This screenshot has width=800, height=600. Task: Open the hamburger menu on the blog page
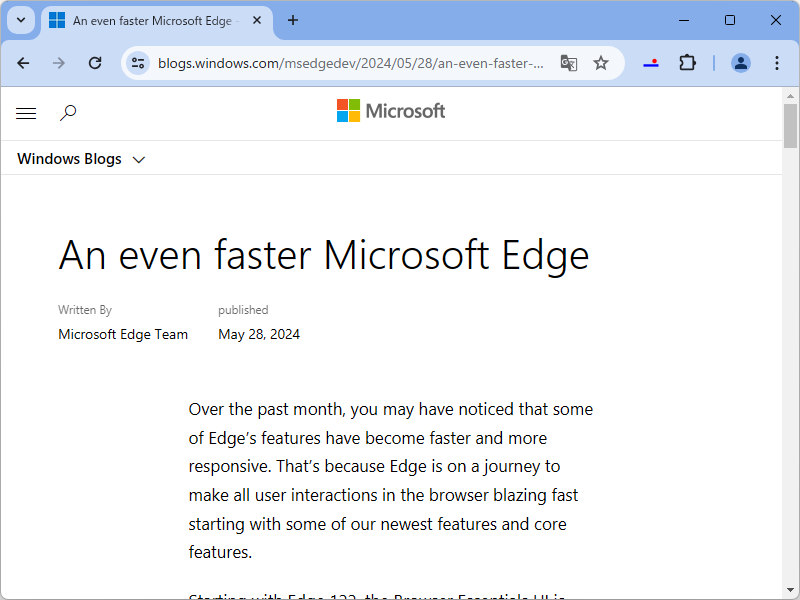tap(26, 113)
